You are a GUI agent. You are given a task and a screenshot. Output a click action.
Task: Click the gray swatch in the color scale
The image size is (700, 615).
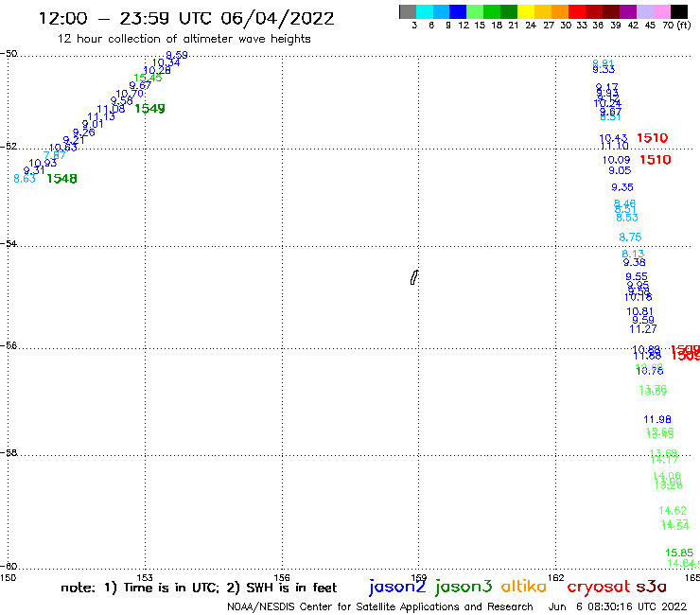click(x=408, y=11)
